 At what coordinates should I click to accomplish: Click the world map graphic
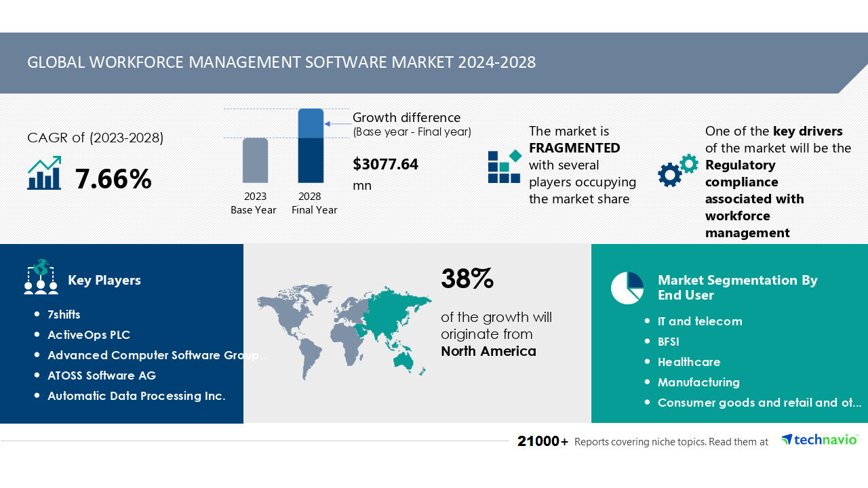(344, 328)
